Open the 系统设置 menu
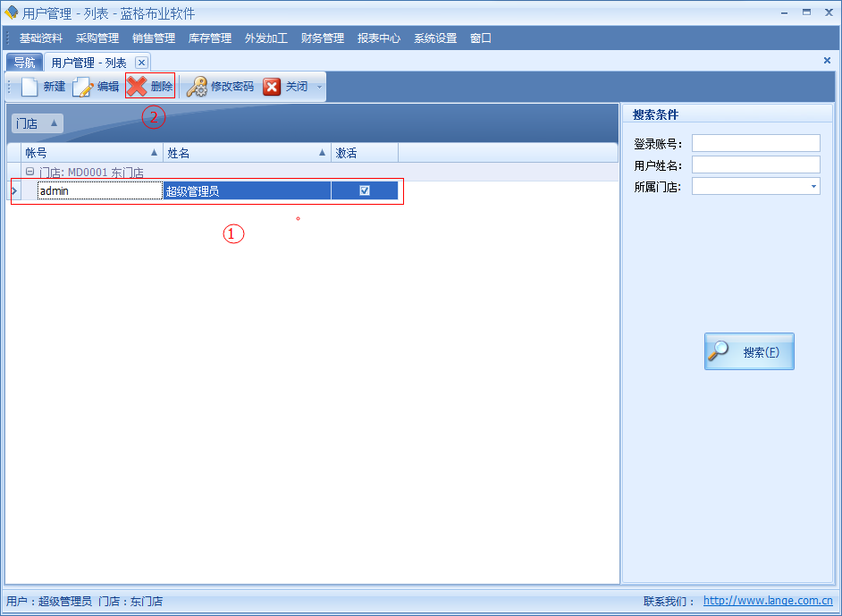This screenshot has height=616, width=842. point(435,38)
